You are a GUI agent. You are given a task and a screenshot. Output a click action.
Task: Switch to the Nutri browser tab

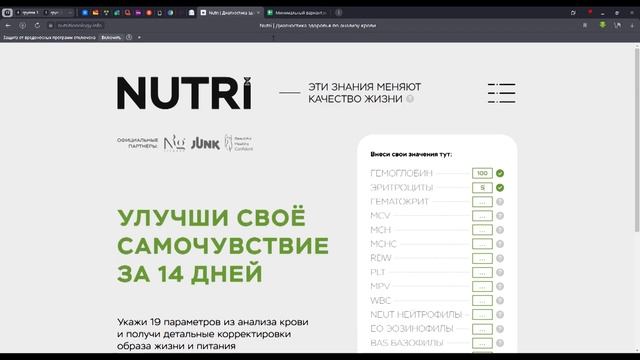click(229, 13)
